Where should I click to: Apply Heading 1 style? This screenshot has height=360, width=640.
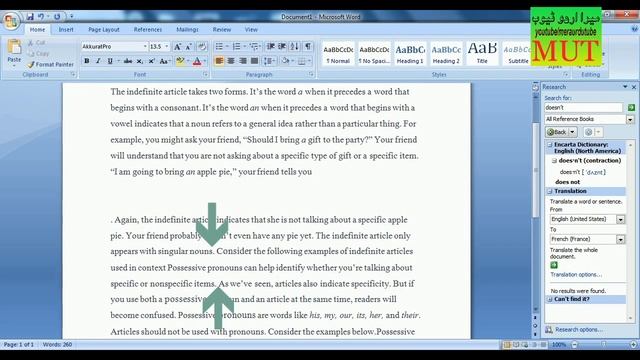[x=410, y=53]
